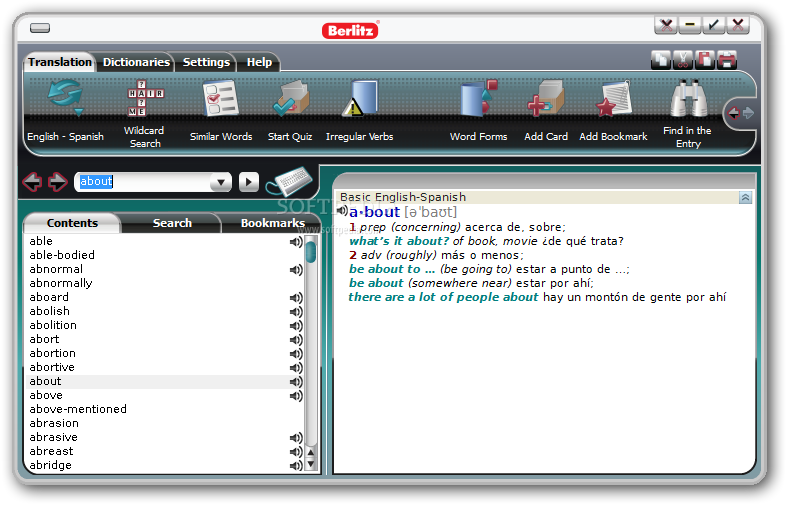Play audio for 'abolition' in list

pos(296,326)
